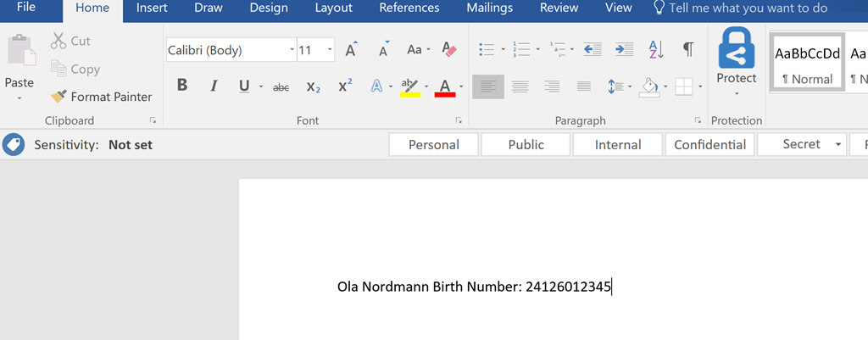Click the Format Painter brush icon
Image resolution: width=868 pixels, height=340 pixels.
tap(58, 97)
